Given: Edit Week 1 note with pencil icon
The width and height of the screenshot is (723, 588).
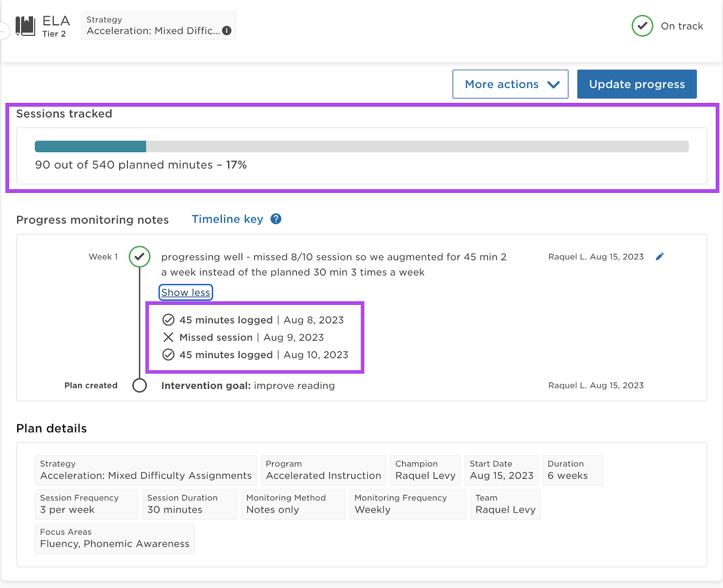Looking at the screenshot, I should 660,257.
